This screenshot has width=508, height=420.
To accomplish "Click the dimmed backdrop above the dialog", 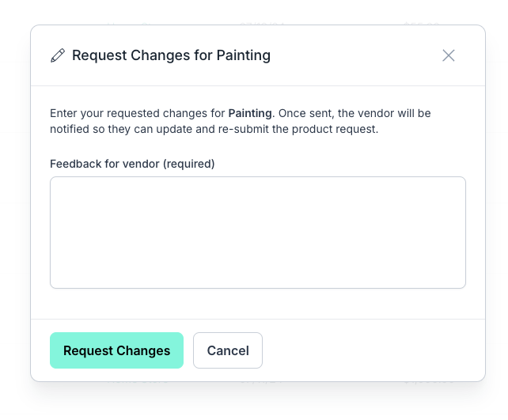I will click(253, 11).
